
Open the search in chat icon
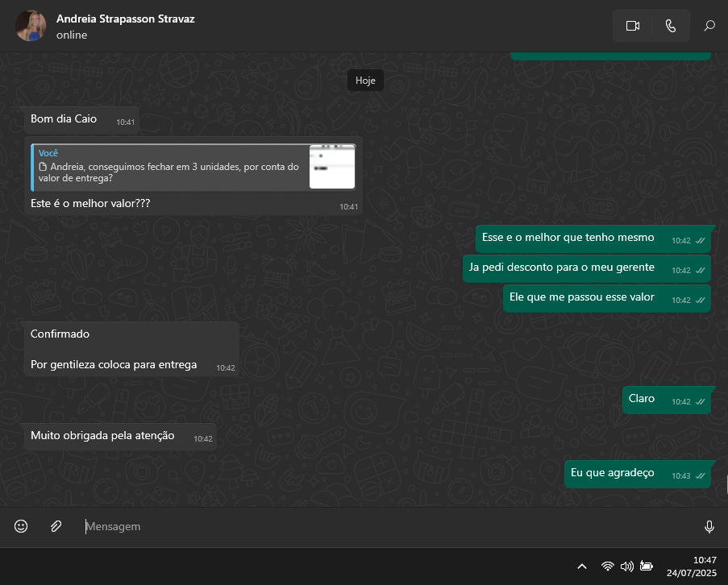[x=709, y=26]
